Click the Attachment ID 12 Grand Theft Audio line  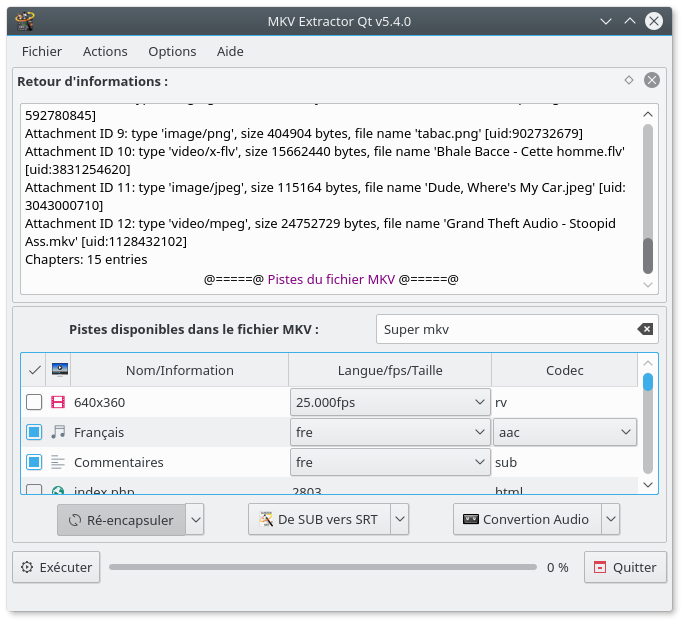(x=320, y=232)
